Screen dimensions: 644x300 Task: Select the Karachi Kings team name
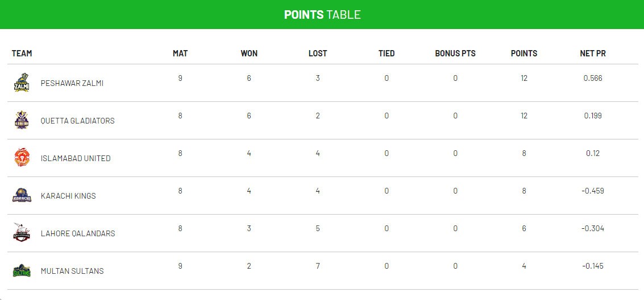click(x=68, y=196)
